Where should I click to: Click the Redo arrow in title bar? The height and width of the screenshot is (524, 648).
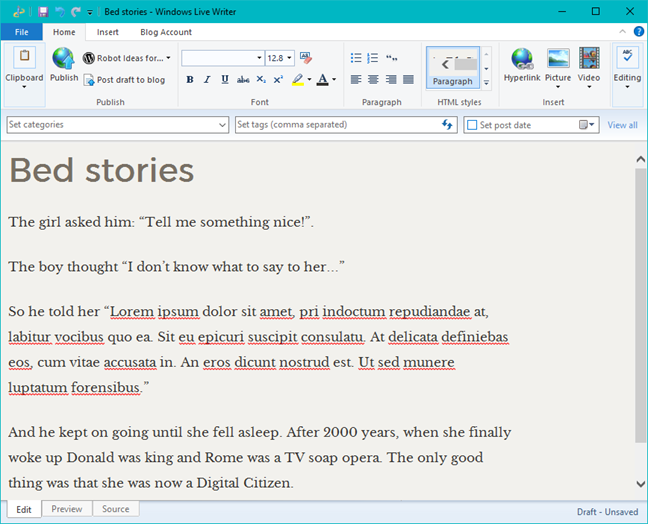pos(76,12)
